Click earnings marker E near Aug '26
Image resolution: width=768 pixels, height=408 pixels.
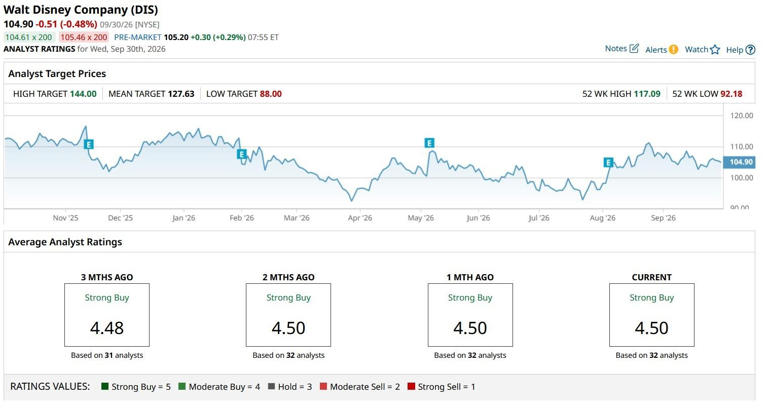point(608,162)
